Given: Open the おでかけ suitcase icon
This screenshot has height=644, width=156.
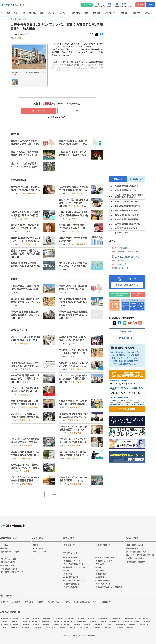Looking at the screenshot, I should click(x=109, y=5).
